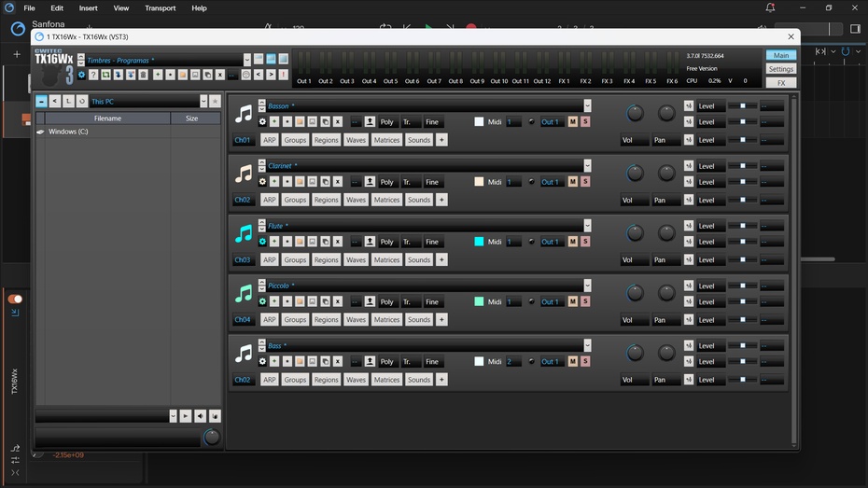Open the preview file dropdown at browser bottom
This screenshot has width=868, height=488.
[x=174, y=416]
